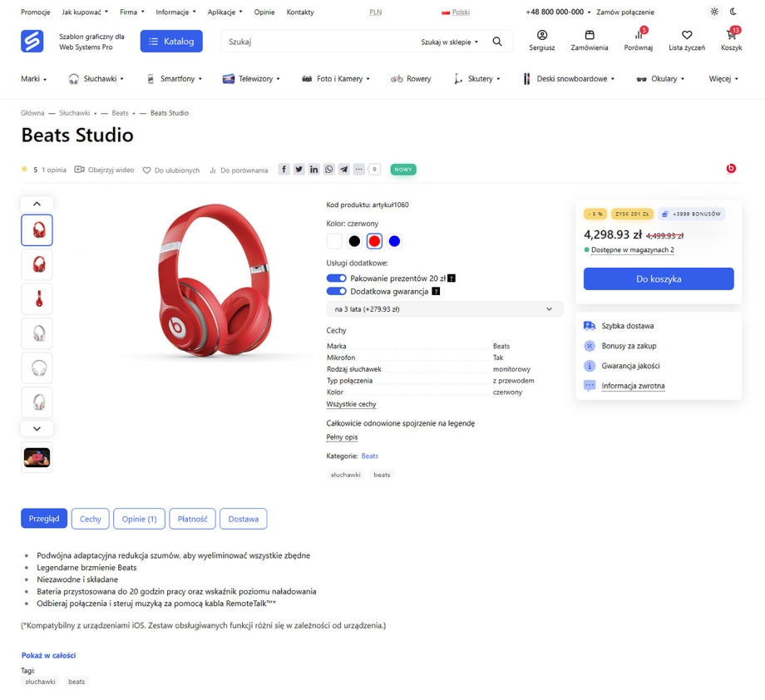
Task: Open the Koszyk shopping cart icon
Action: pyautogui.click(x=731, y=36)
